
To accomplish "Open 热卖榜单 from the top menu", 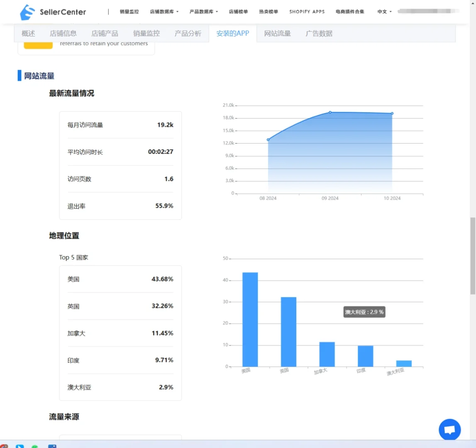I will click(269, 12).
